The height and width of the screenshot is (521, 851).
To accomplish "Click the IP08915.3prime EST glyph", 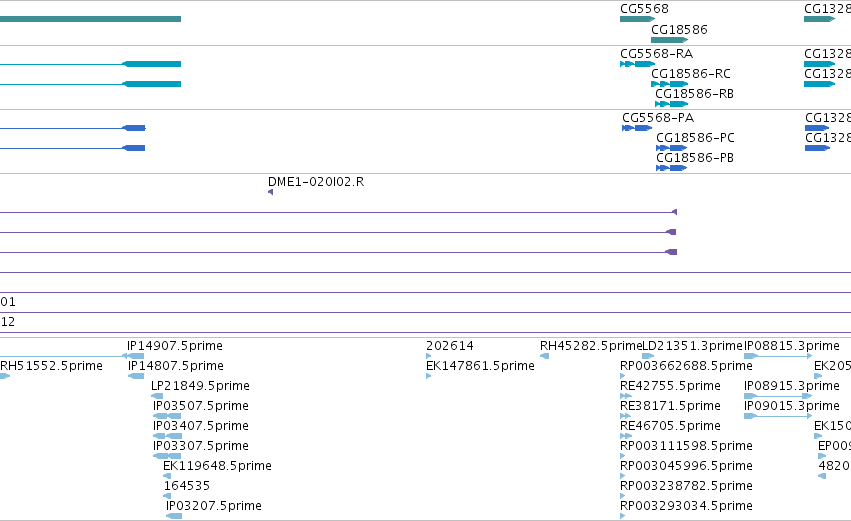I will pos(778,396).
